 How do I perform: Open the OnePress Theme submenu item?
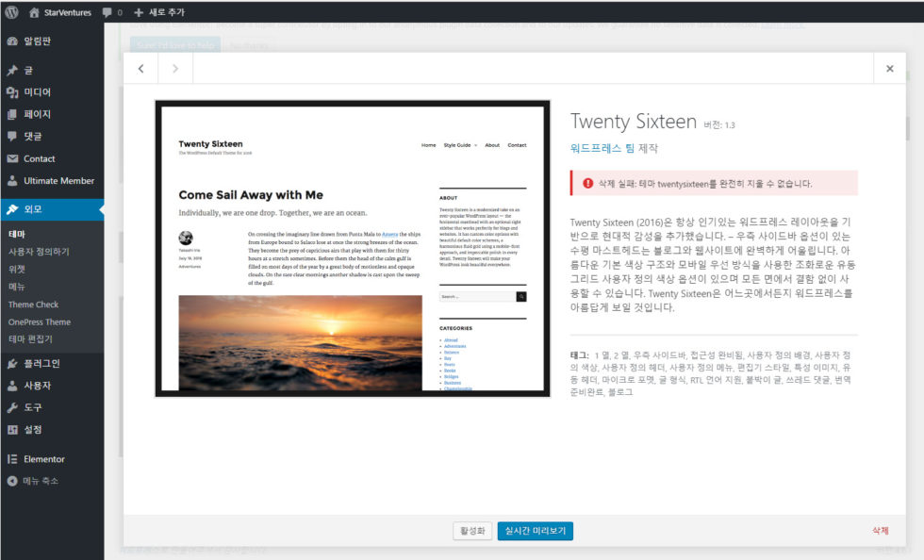40,321
